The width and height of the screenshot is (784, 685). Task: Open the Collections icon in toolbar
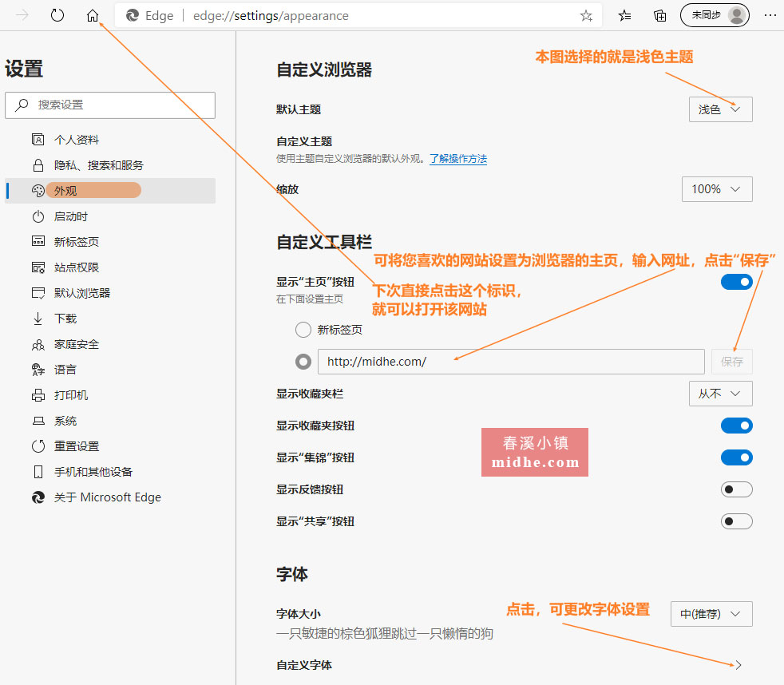coord(660,16)
